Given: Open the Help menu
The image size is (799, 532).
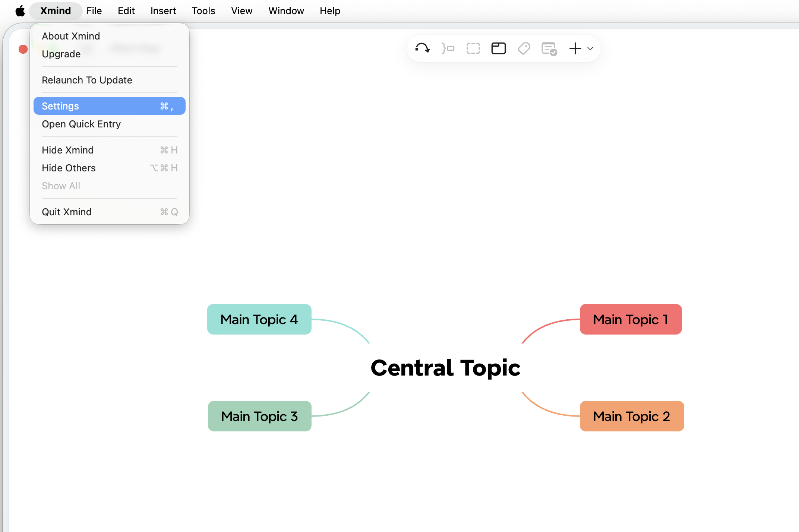Looking at the screenshot, I should click(330, 11).
